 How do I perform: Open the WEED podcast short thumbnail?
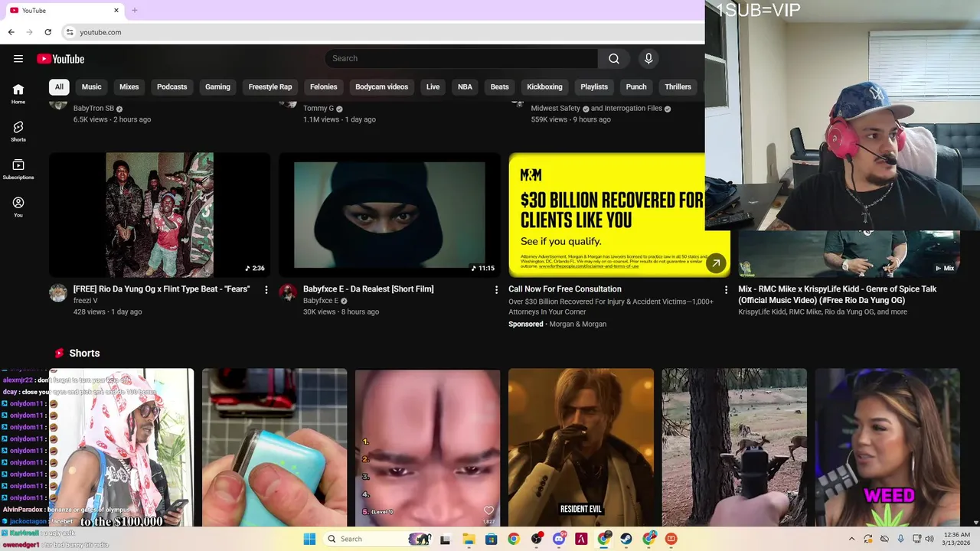(x=887, y=448)
